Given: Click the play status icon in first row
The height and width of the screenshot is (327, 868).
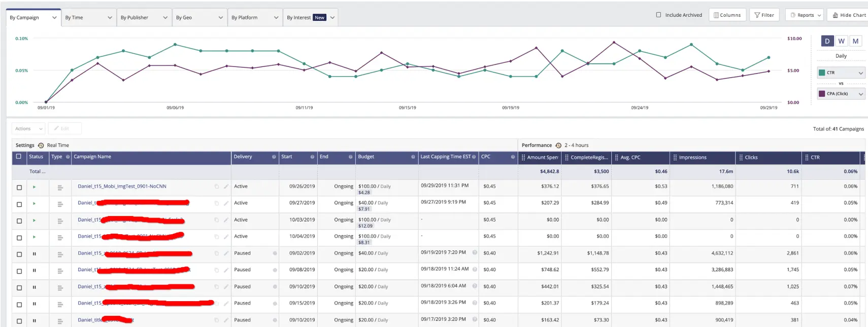Looking at the screenshot, I should [x=35, y=187].
